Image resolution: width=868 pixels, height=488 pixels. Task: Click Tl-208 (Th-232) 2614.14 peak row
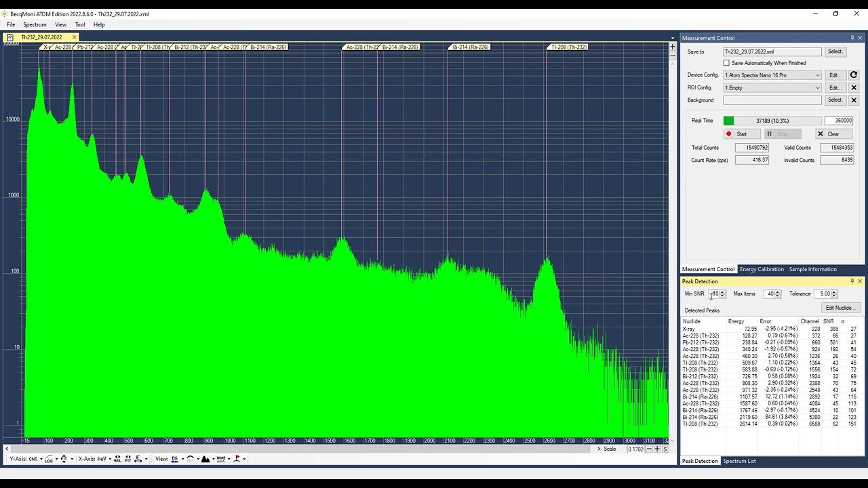[771, 424]
